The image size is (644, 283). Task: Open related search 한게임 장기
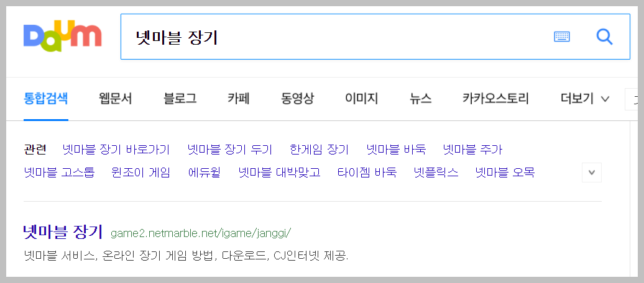pyautogui.click(x=319, y=150)
